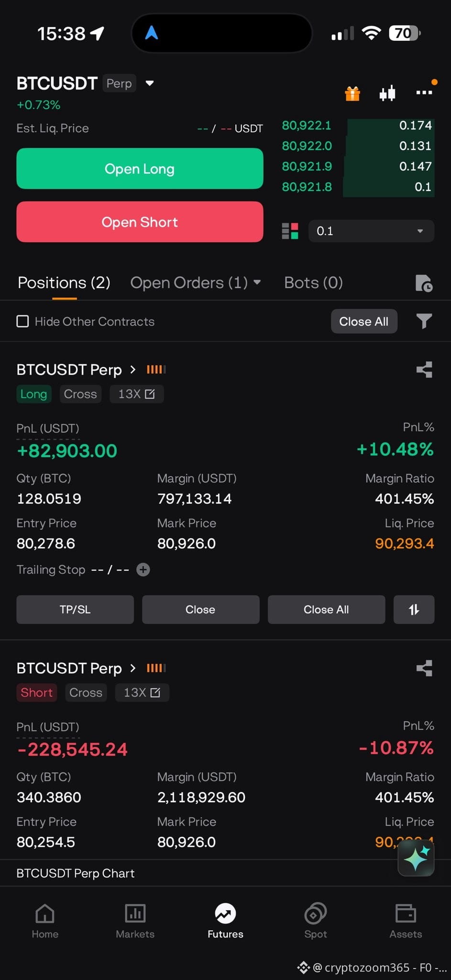Expand the Open Orders (1) dropdown arrow
Image resolution: width=451 pixels, height=980 pixels.
[x=257, y=282]
